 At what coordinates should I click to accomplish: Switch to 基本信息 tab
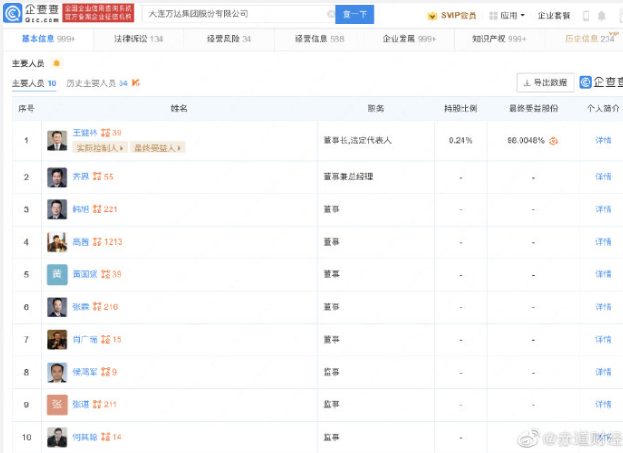point(48,39)
